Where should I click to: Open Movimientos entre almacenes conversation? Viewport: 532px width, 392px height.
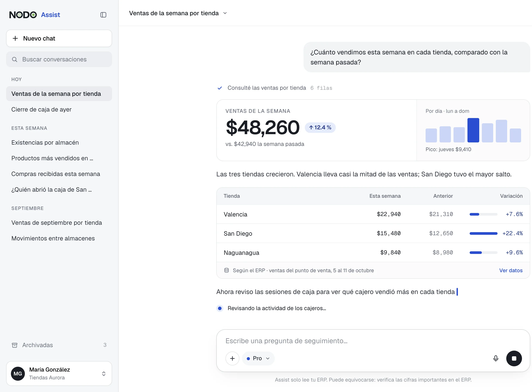point(59,238)
